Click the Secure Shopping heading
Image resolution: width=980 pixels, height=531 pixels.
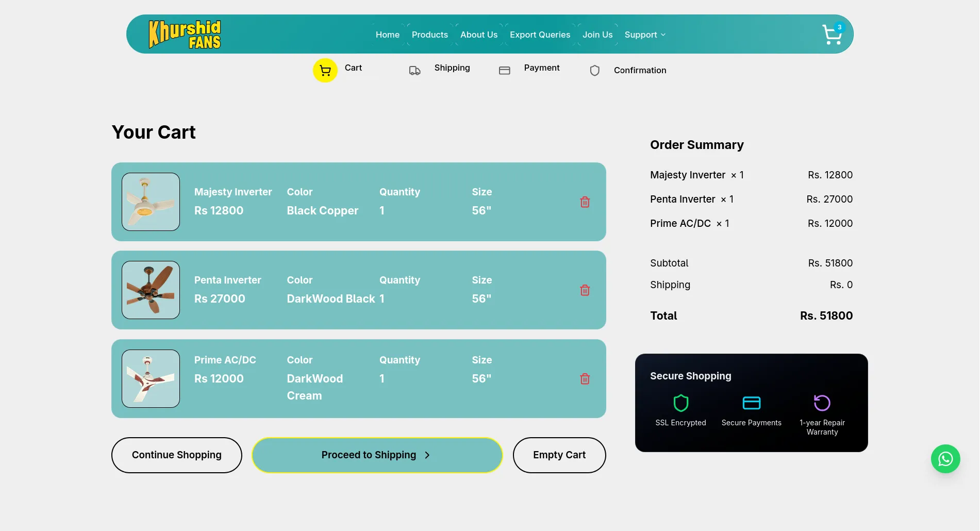pyautogui.click(x=691, y=376)
